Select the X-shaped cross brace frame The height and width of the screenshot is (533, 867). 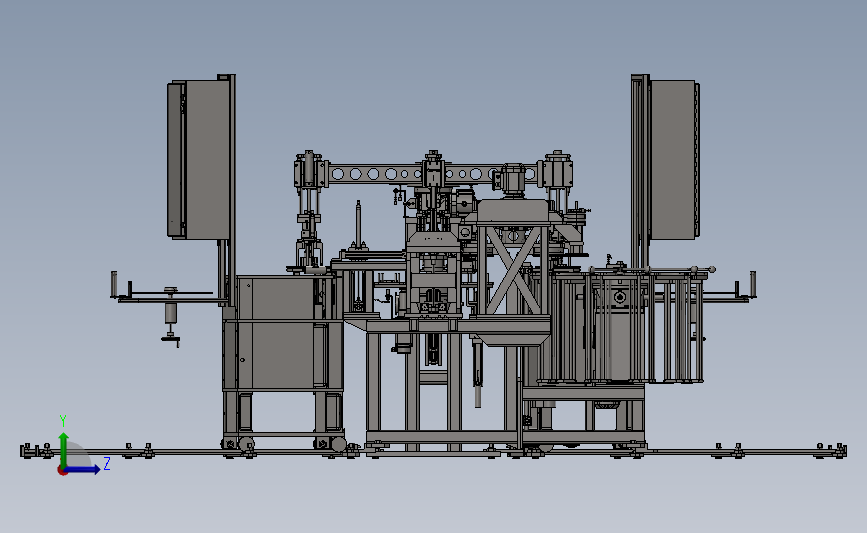tap(514, 270)
